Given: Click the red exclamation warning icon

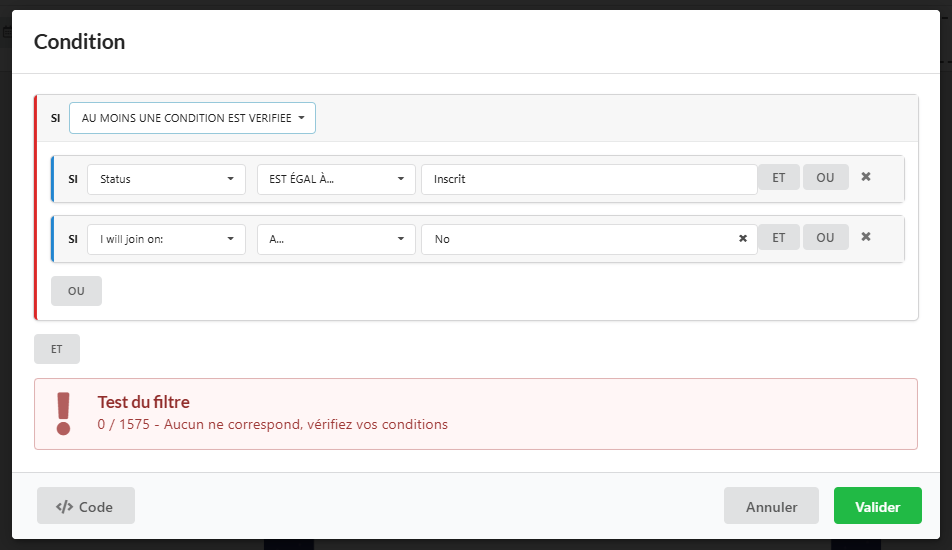Looking at the screenshot, I should click(64, 413).
